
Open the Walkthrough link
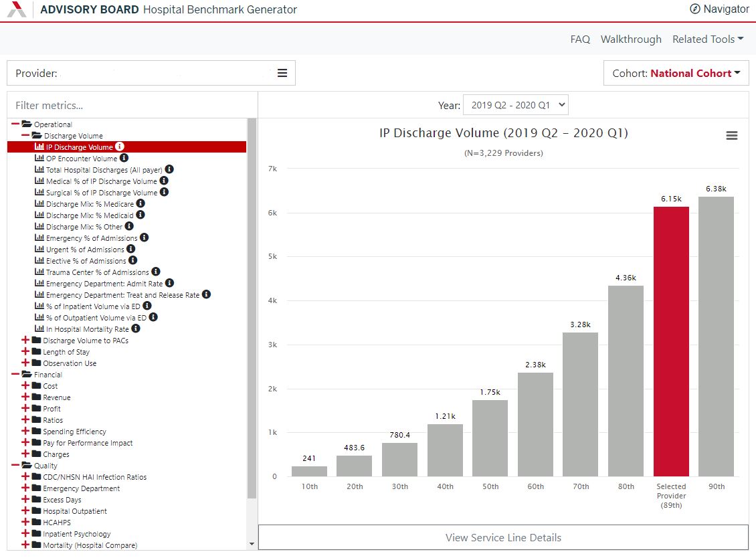pos(631,39)
